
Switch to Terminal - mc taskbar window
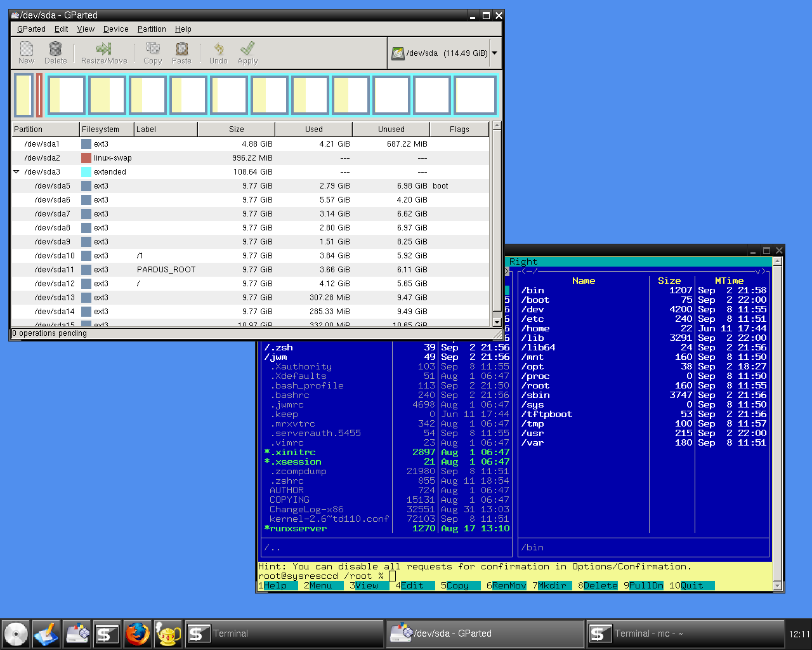(684, 633)
